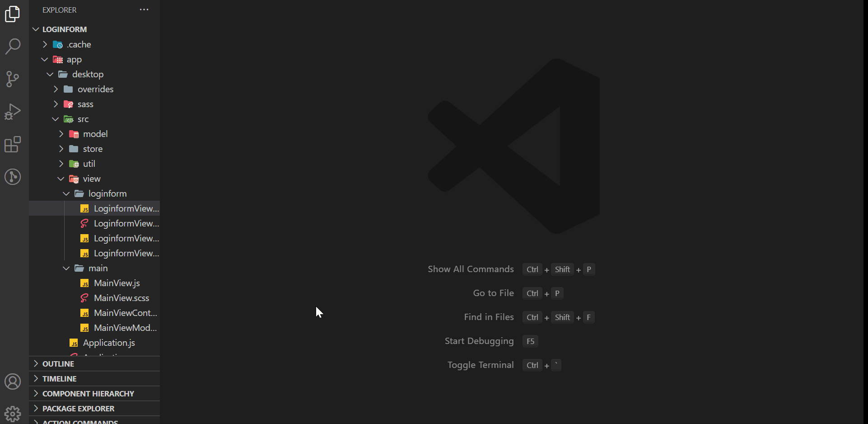The height and width of the screenshot is (424, 868).
Task: Collapse the app folder chevron
Action: coord(45,59)
